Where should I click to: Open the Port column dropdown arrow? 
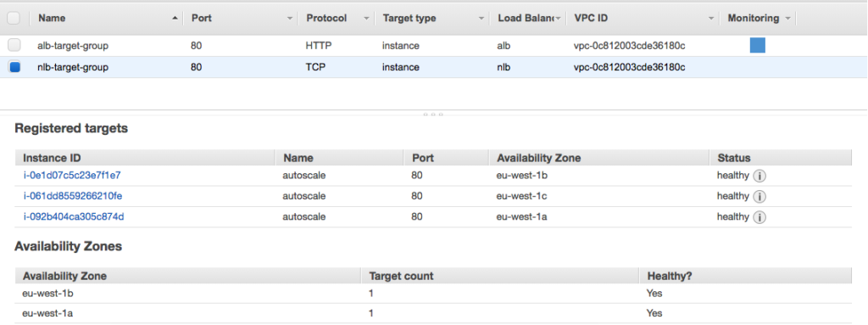click(290, 19)
